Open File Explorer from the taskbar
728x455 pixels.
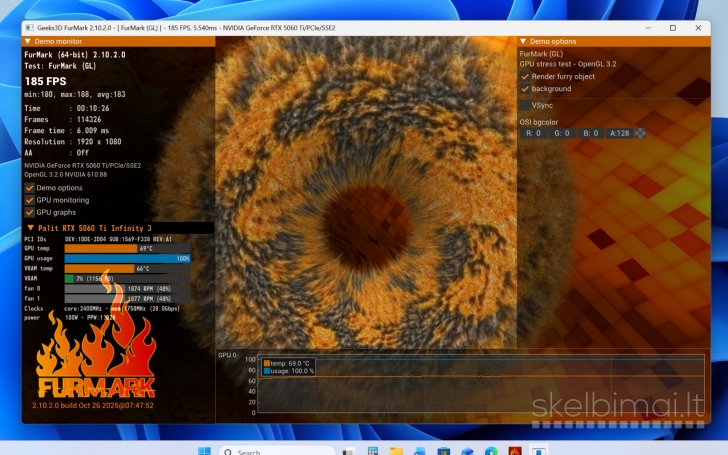(x=396, y=451)
